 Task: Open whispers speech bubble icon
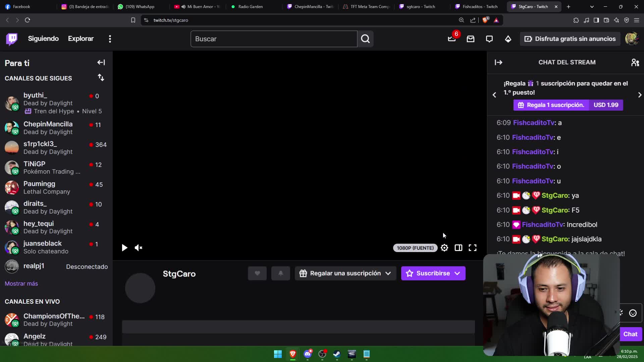tap(489, 39)
